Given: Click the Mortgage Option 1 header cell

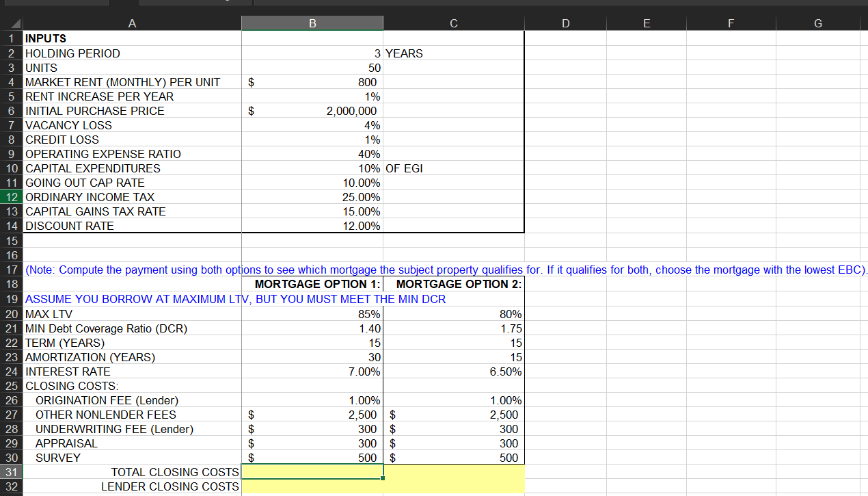Looking at the screenshot, I should pyautogui.click(x=312, y=284).
